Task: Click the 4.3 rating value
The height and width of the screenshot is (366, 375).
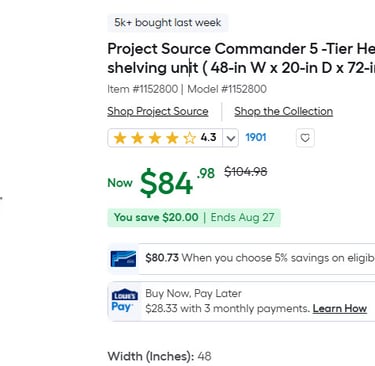Action: [208, 137]
